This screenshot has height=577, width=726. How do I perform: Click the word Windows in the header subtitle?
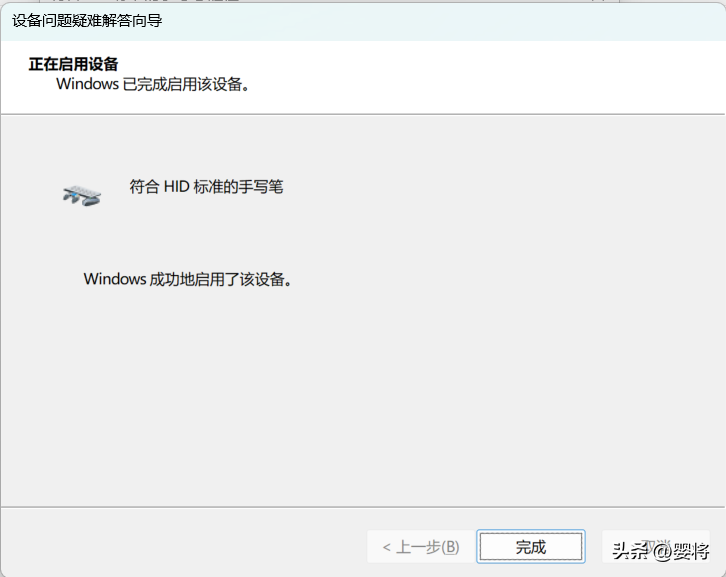(x=88, y=84)
